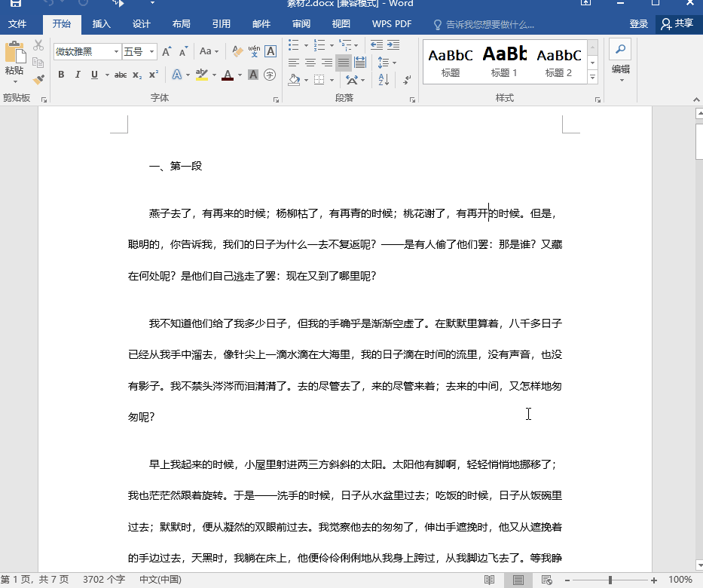Apply the red font color
703x588 pixels.
pos(228,75)
